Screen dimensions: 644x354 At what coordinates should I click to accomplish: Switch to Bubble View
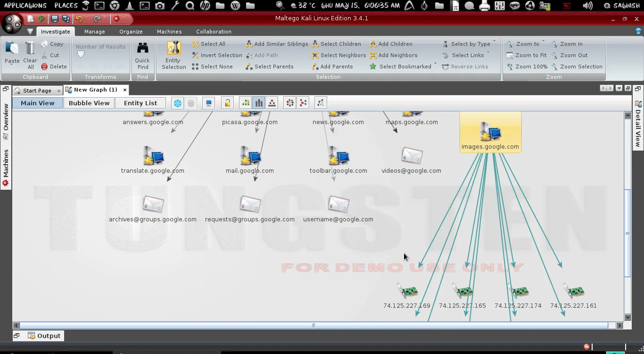click(x=89, y=103)
